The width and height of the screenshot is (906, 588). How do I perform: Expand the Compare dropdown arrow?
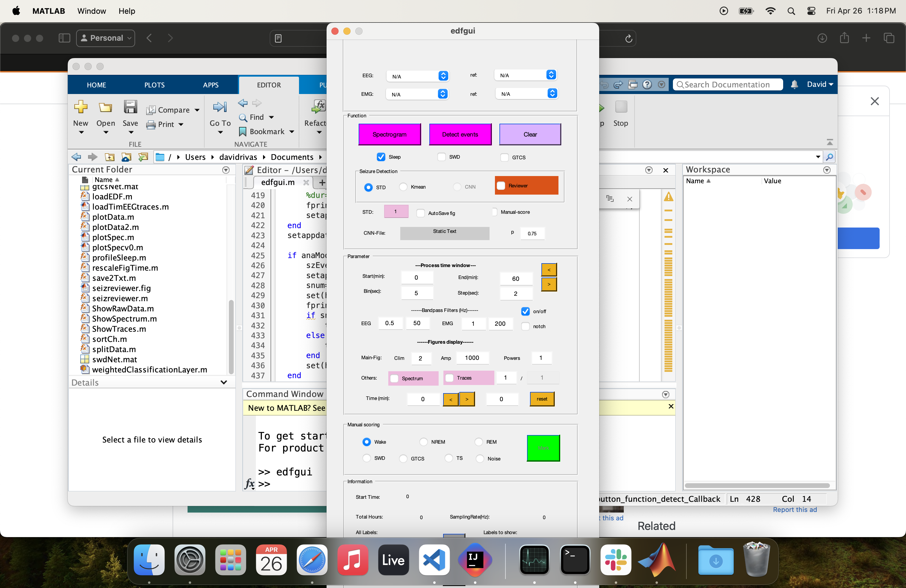point(197,110)
